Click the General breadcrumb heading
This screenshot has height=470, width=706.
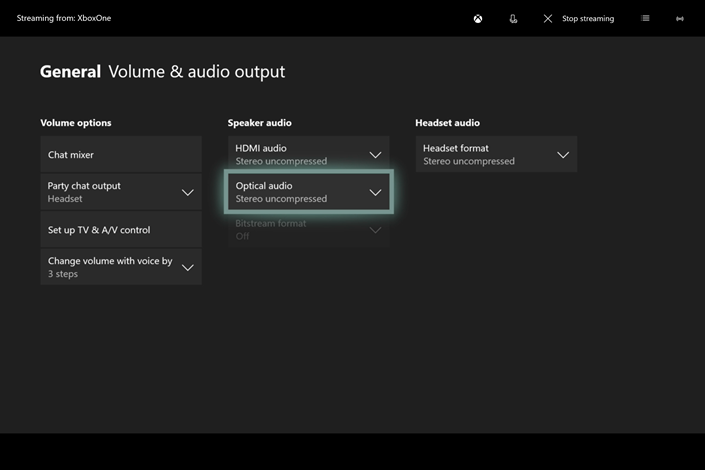[x=70, y=72]
